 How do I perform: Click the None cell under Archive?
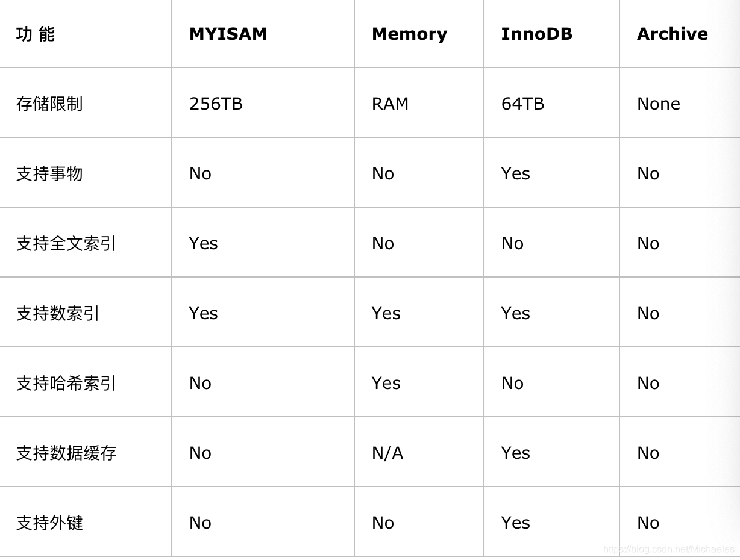659,104
